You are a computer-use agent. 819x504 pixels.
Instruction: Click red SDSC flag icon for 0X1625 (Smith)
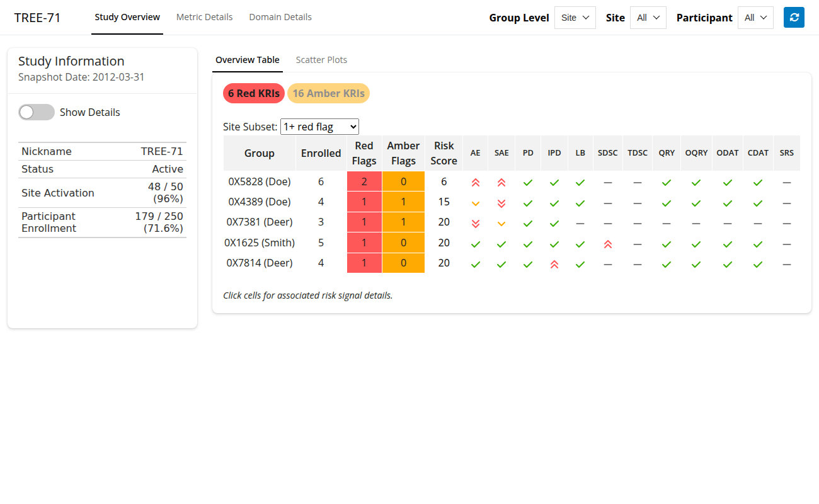click(x=607, y=244)
